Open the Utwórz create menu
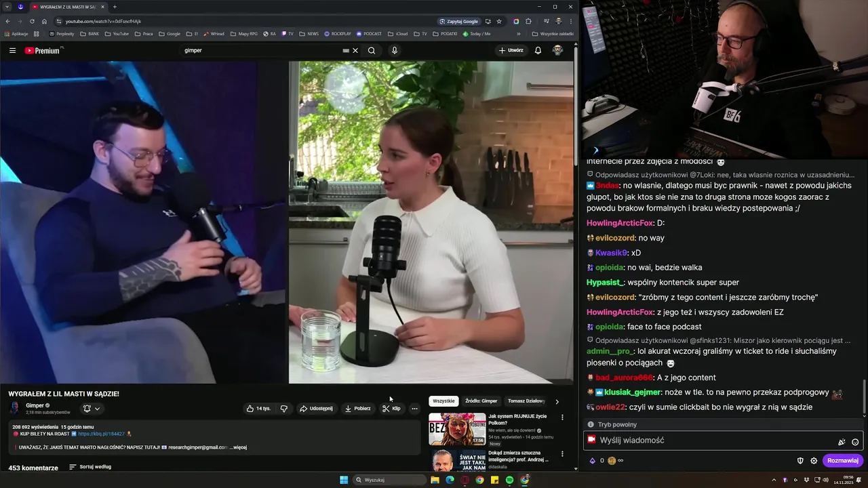 point(511,50)
